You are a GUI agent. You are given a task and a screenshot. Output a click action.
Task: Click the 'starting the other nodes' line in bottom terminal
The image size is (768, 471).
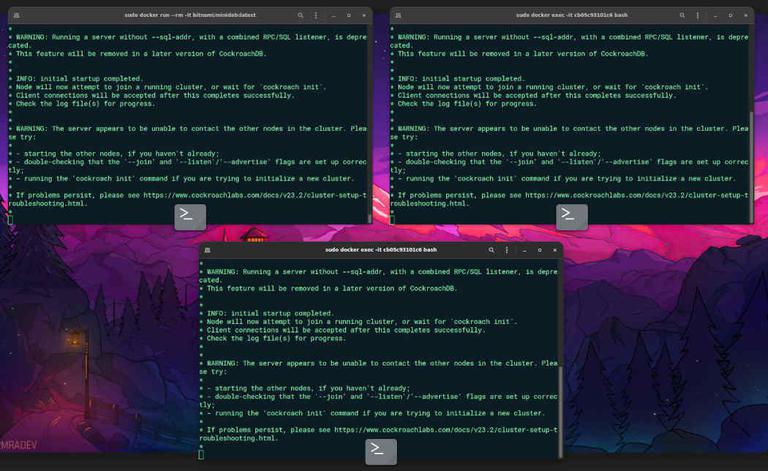click(x=308, y=388)
